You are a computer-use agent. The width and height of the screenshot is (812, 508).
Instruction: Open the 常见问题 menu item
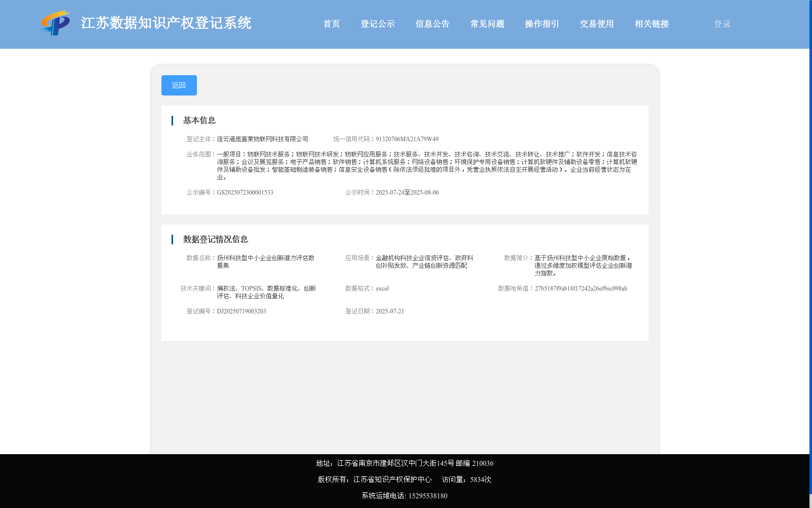coord(487,24)
